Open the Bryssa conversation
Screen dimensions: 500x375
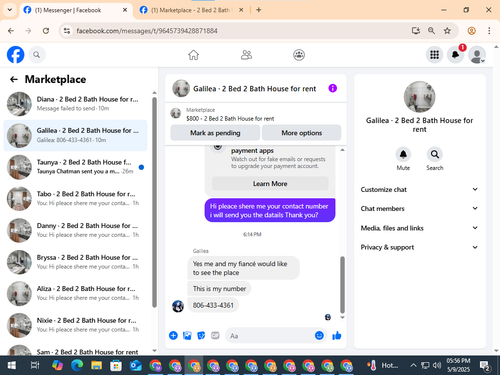(76, 262)
